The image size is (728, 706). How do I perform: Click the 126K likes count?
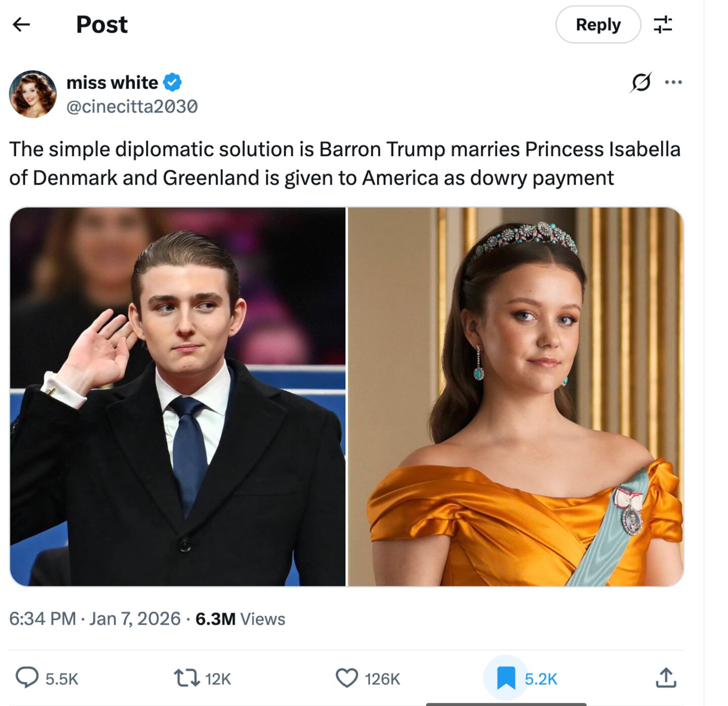[x=382, y=679]
